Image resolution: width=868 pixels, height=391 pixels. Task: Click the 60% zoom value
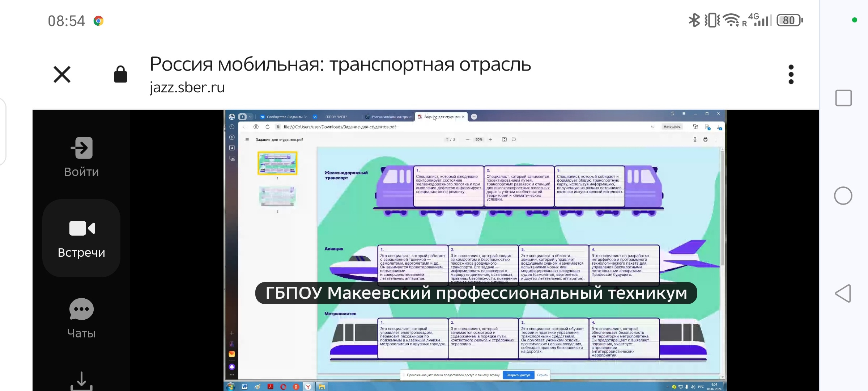pos(479,139)
